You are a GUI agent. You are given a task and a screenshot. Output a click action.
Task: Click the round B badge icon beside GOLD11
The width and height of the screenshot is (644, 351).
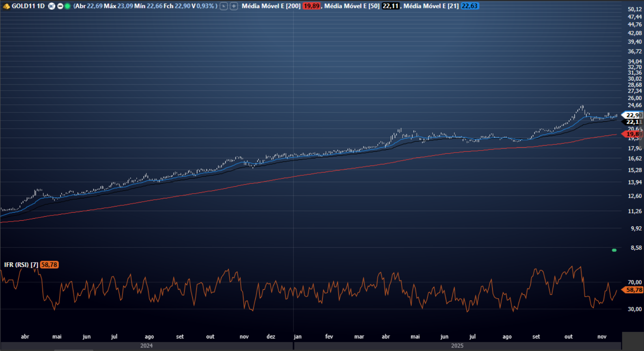52,6
